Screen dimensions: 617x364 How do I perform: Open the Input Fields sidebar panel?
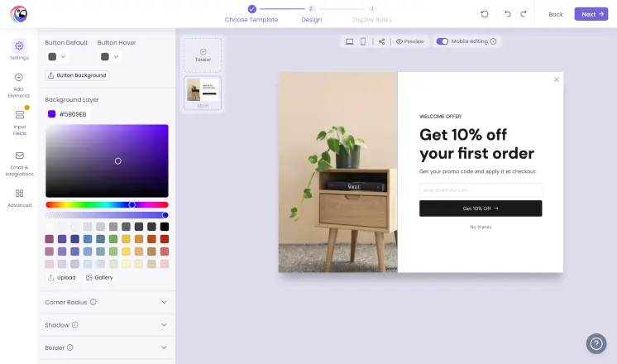point(19,122)
